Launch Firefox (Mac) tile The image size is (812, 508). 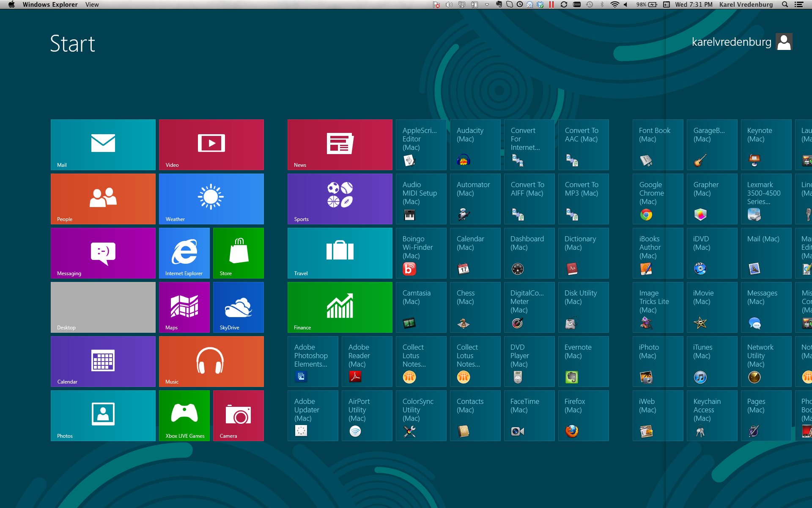(584, 416)
